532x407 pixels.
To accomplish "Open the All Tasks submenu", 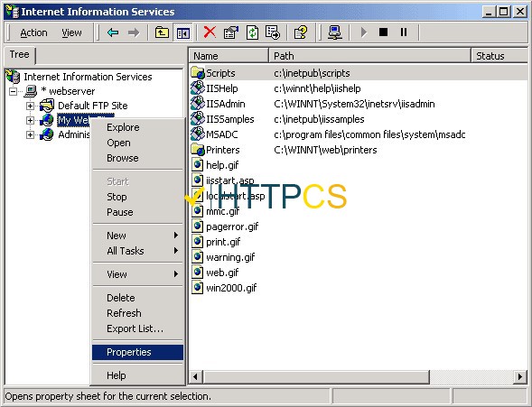I will [138, 251].
